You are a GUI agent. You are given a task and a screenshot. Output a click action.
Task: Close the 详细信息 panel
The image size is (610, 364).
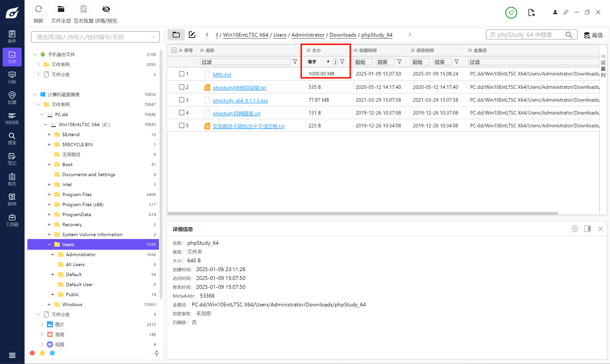point(600,229)
